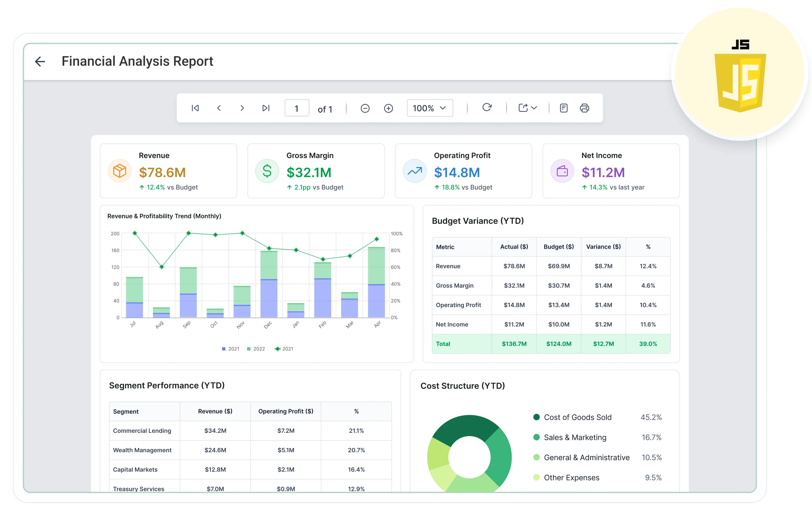
Task: Select the Gross Margin row label in Budget Variance
Action: click(x=454, y=285)
